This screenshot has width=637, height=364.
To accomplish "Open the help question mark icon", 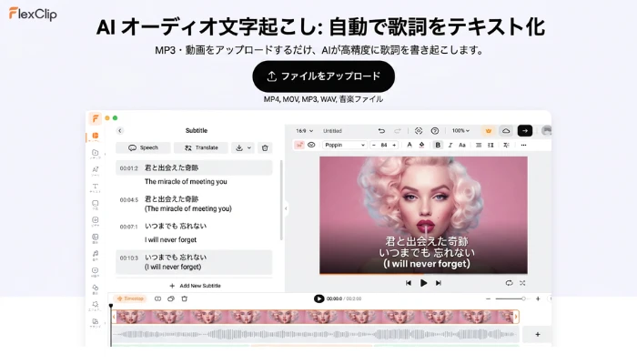I will tap(435, 131).
